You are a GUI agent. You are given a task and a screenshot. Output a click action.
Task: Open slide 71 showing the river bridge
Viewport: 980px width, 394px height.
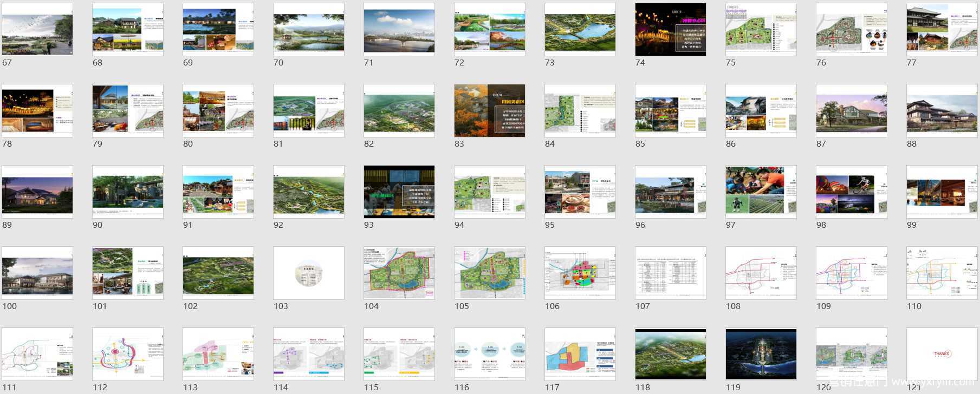[399, 29]
